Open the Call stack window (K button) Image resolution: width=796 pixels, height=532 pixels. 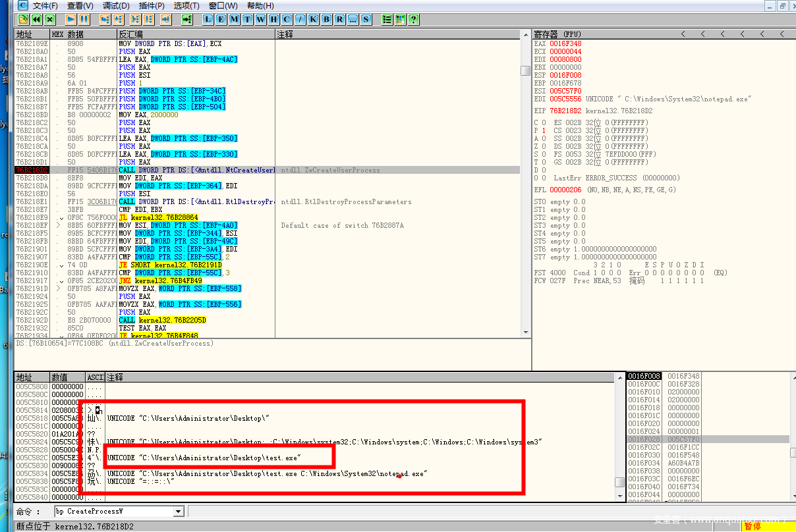313,19
